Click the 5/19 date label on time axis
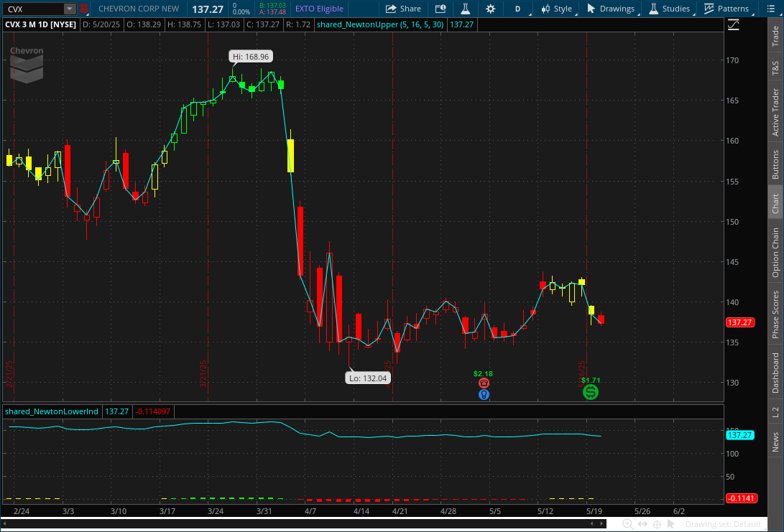 click(x=594, y=511)
